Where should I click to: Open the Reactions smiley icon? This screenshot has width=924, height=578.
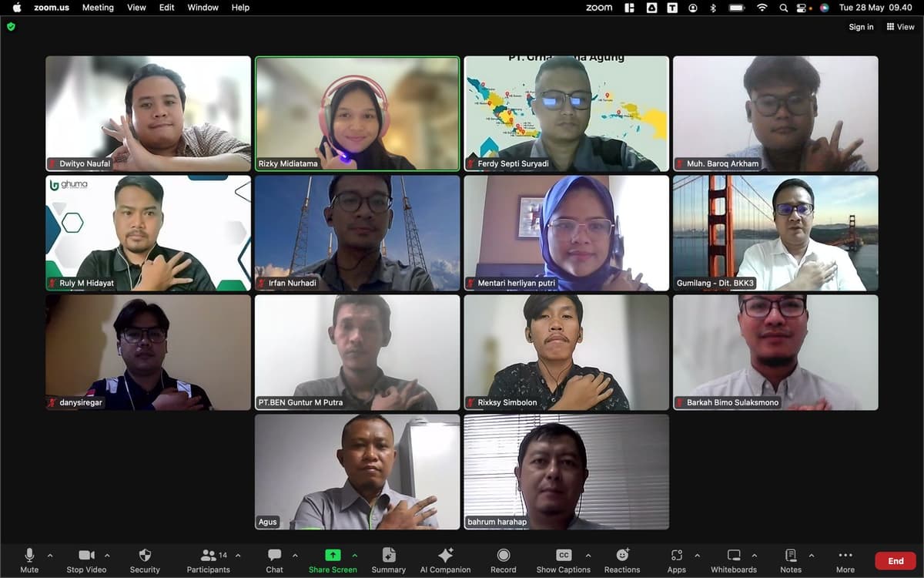[622, 556]
